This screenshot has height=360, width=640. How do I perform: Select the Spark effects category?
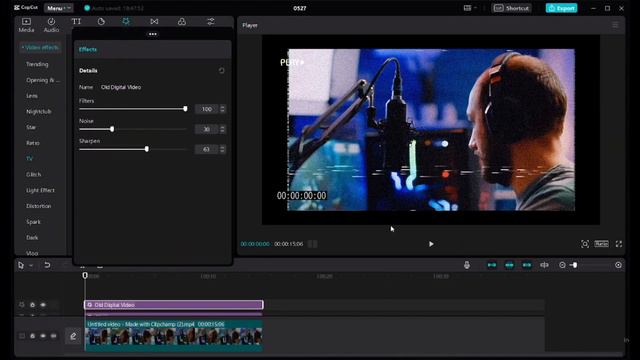33,222
